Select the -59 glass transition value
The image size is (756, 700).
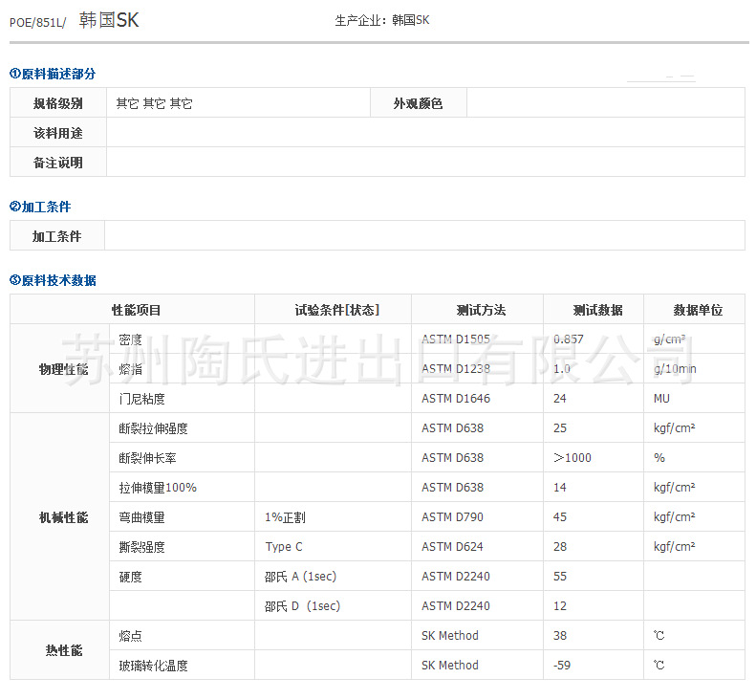[x=562, y=666]
